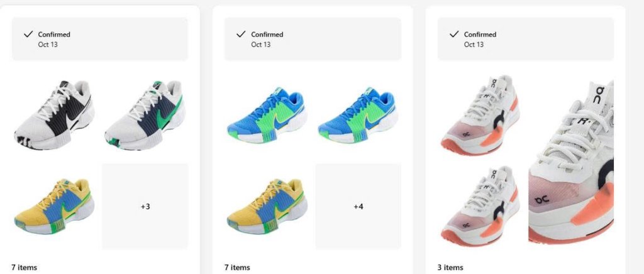Click the 7 items label in middle order
Viewport: 644px width, 274px height.
[x=237, y=268]
